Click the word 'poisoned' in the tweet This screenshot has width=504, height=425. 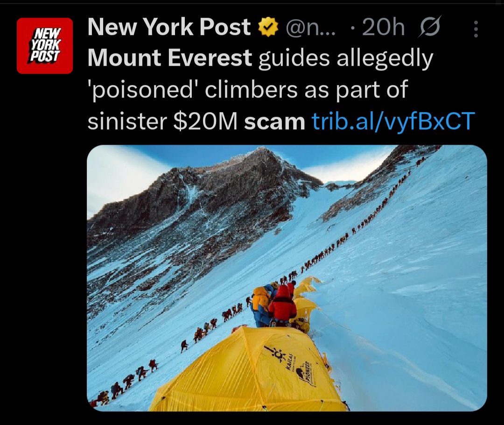pos(143,91)
